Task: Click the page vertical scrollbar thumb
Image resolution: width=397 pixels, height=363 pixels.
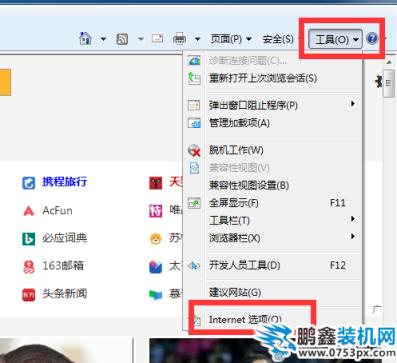Action: coord(388,83)
